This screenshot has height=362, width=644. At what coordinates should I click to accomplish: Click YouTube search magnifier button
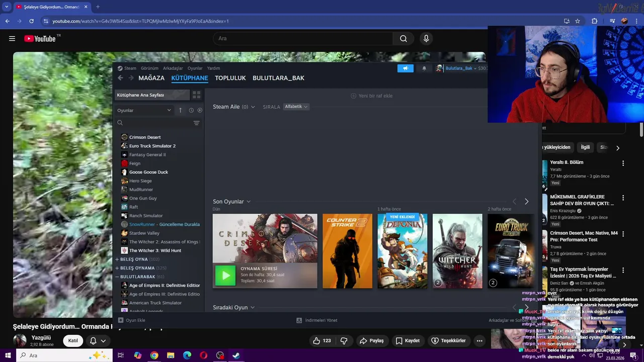point(403,39)
